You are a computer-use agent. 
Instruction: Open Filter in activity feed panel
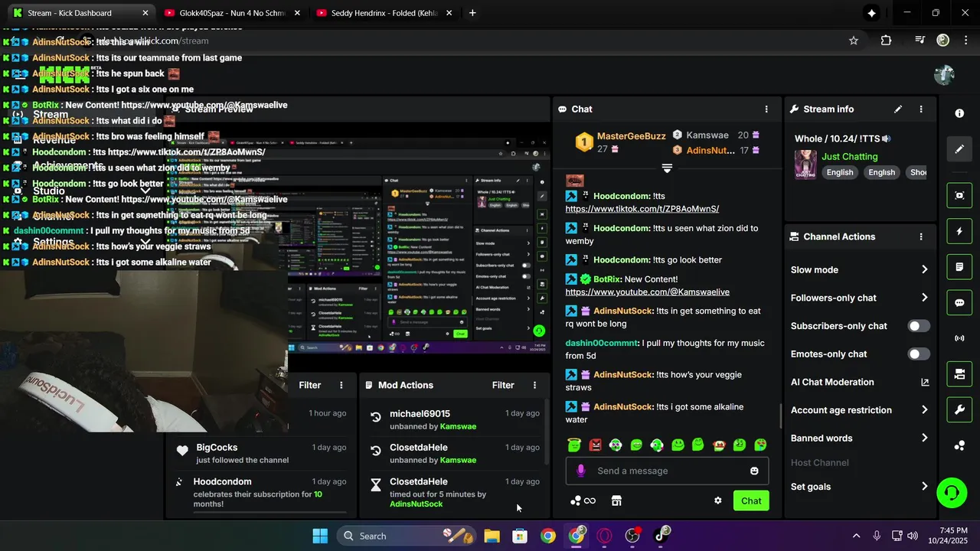[310, 385]
